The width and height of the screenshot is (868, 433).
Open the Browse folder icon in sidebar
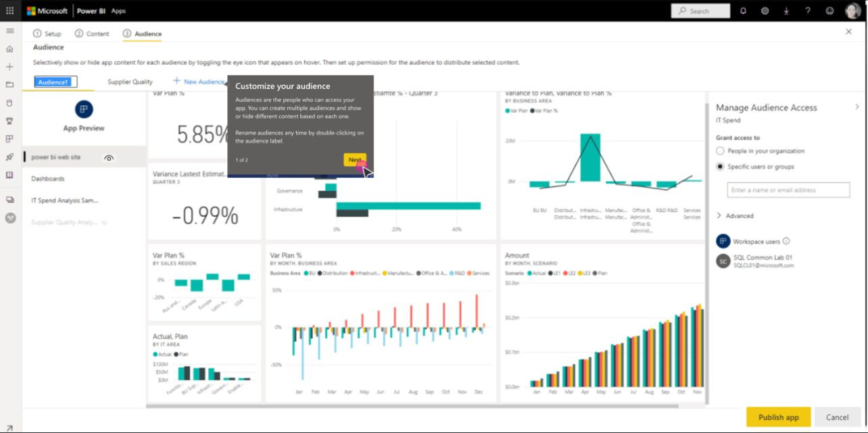tap(9, 85)
